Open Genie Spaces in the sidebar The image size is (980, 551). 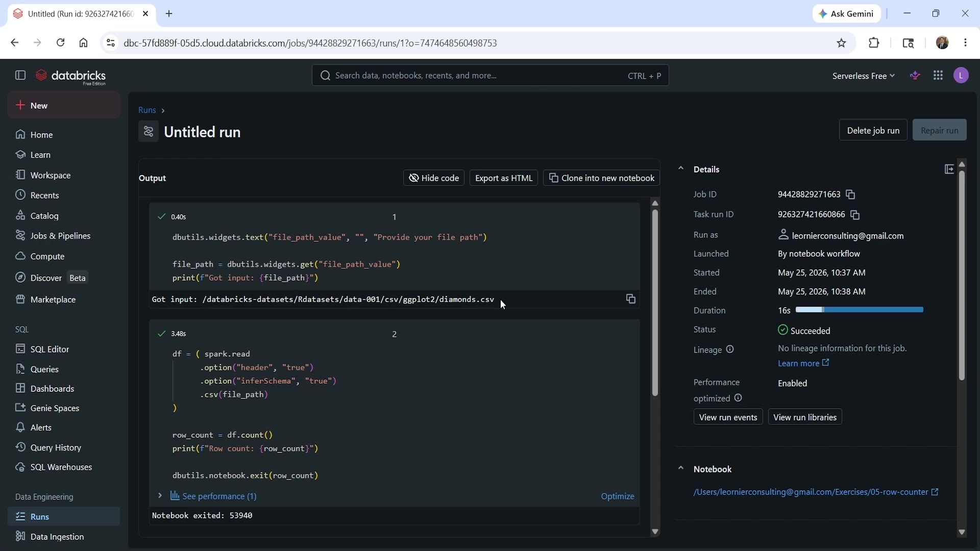coord(64,408)
